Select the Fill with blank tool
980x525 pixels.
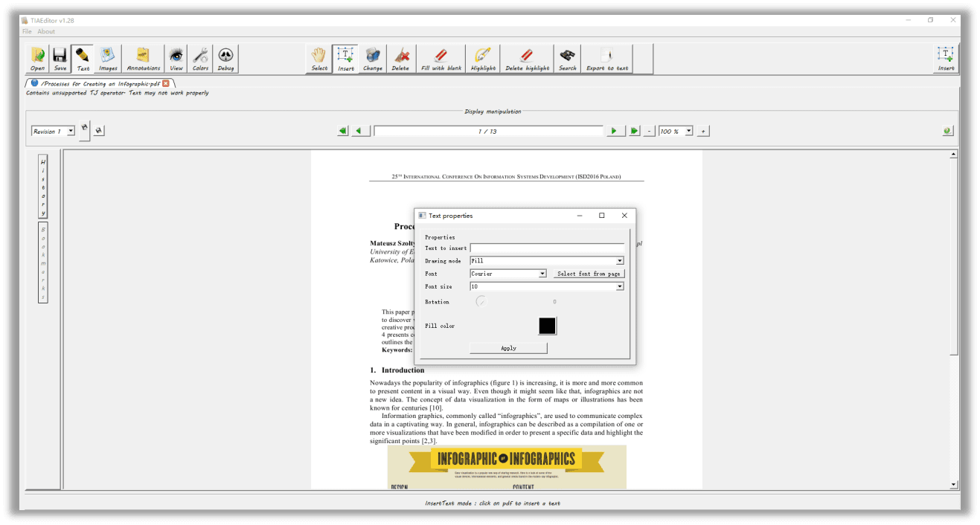(441, 59)
